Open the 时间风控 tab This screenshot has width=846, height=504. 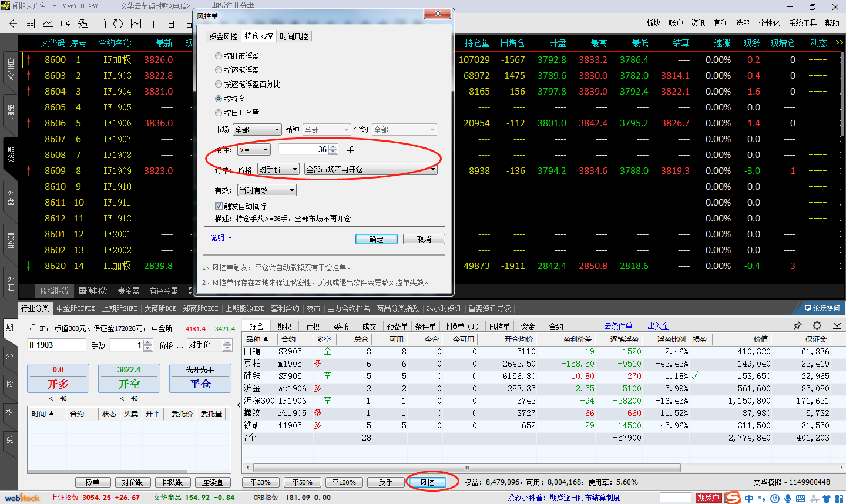294,36
